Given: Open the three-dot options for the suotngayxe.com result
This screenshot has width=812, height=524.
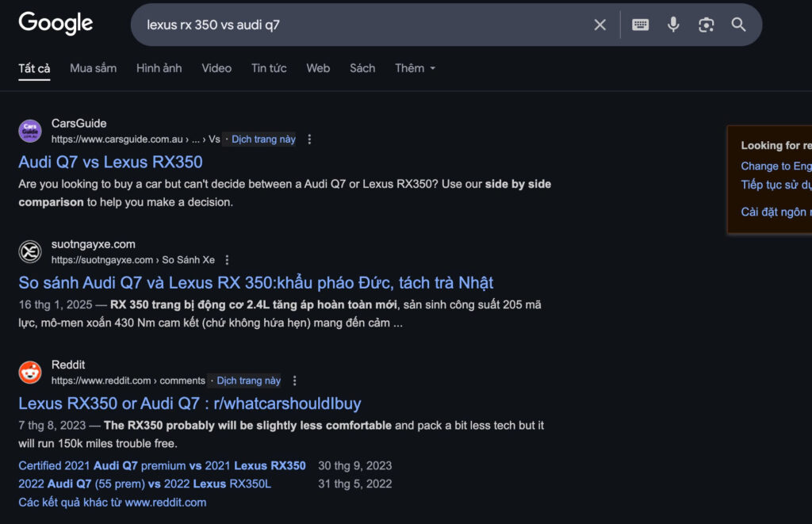Looking at the screenshot, I should [227, 260].
